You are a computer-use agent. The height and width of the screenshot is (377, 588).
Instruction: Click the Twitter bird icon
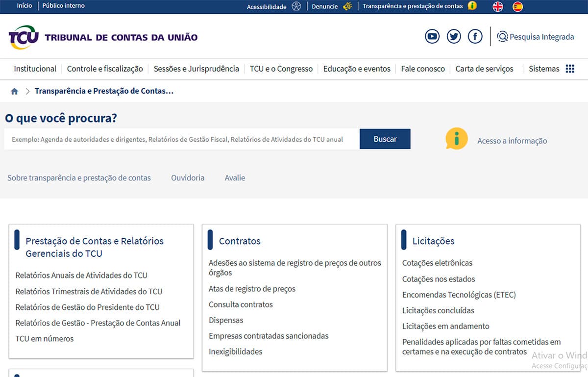click(454, 36)
